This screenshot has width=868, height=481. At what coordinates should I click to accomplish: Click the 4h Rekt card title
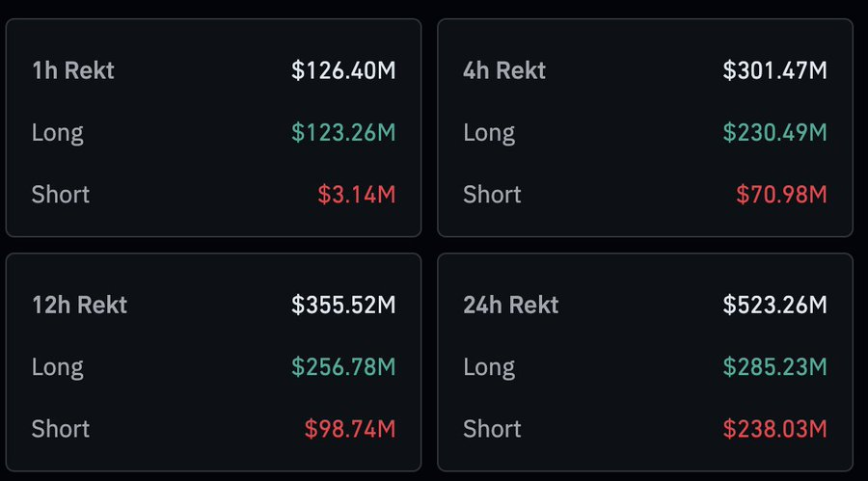tap(503, 70)
